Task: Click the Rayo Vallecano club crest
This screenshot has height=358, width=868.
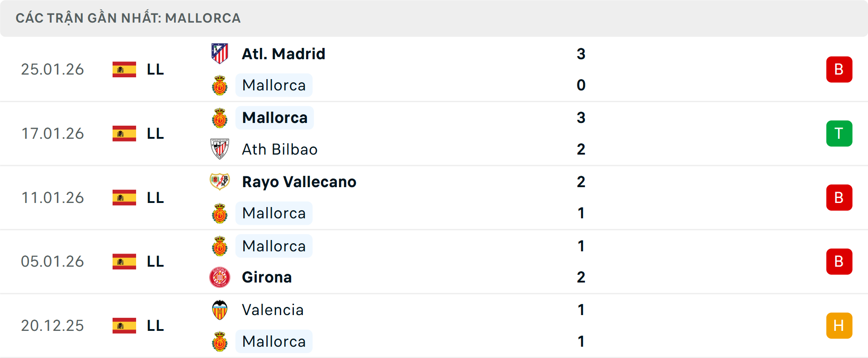Action: [220, 182]
